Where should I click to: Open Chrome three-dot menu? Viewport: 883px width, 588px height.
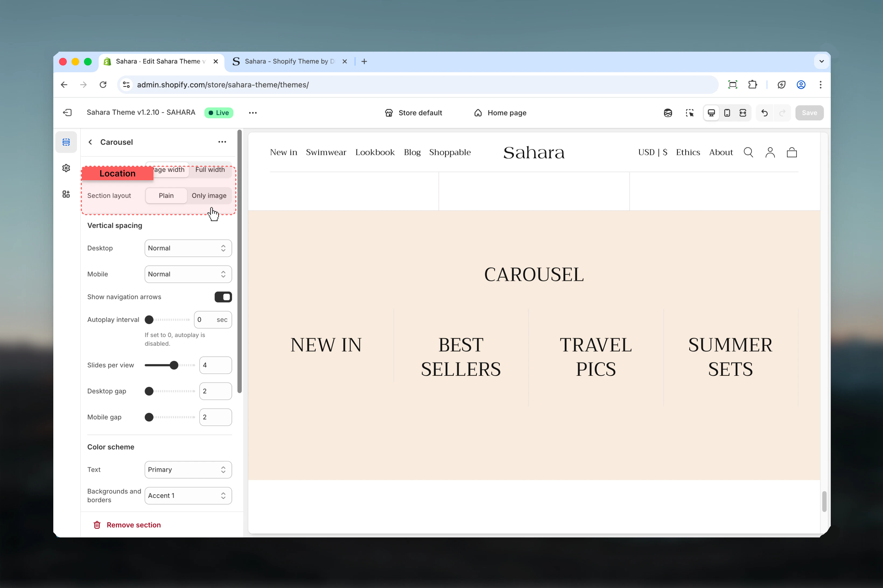pos(820,85)
